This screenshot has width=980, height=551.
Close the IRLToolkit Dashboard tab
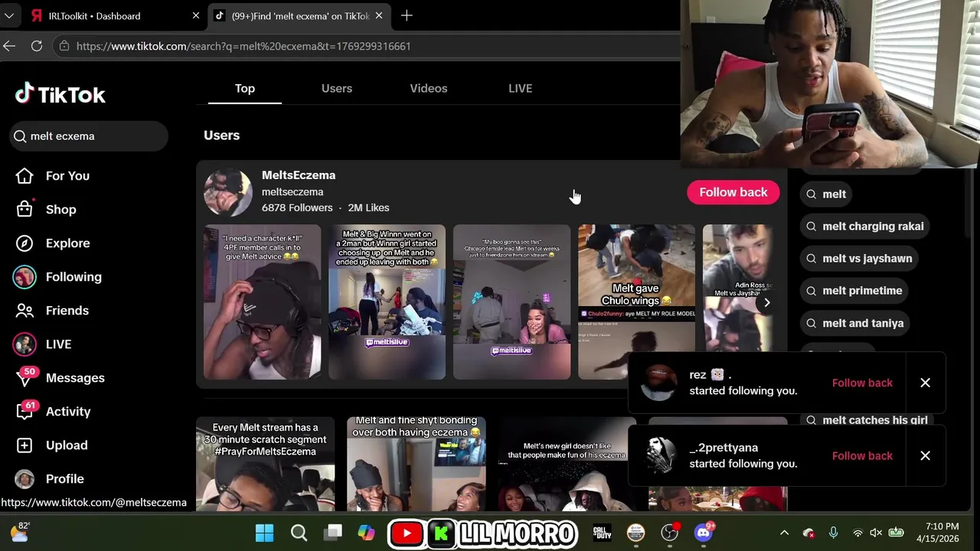pyautogui.click(x=196, y=15)
